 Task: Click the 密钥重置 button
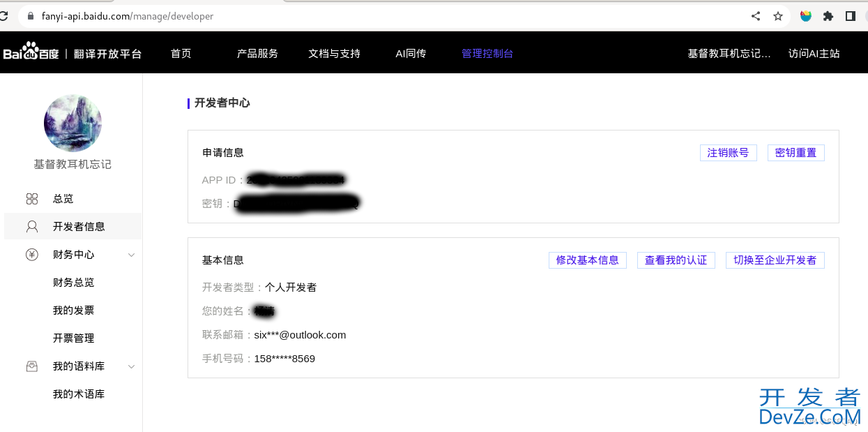tap(796, 153)
